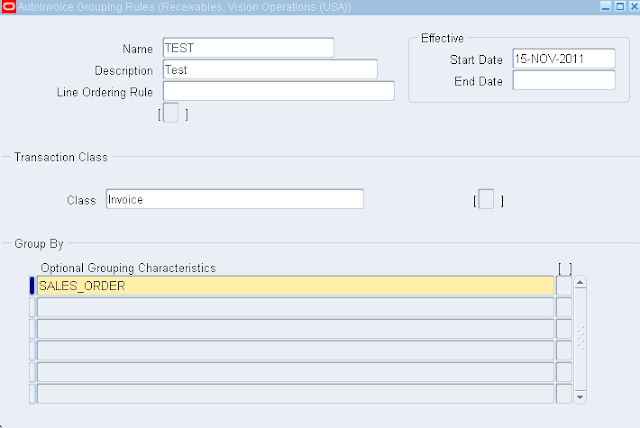Screen dimensions: 640x428
Task: Open the flexfield cell of the SALES_ORDER row
Action: [564, 286]
